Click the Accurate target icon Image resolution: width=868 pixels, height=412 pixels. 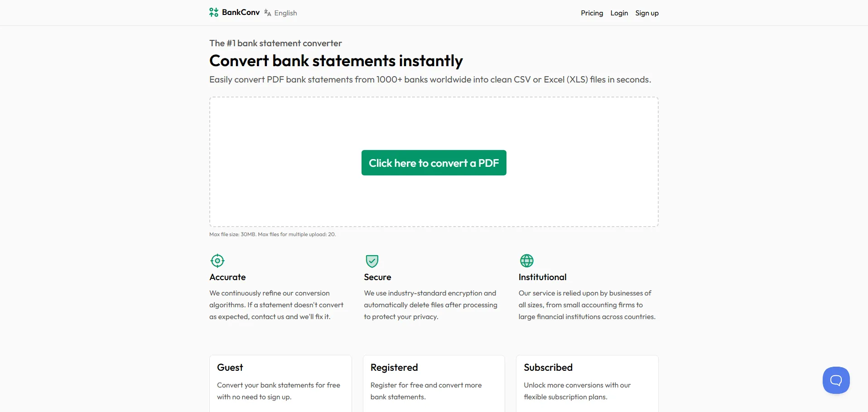217,261
